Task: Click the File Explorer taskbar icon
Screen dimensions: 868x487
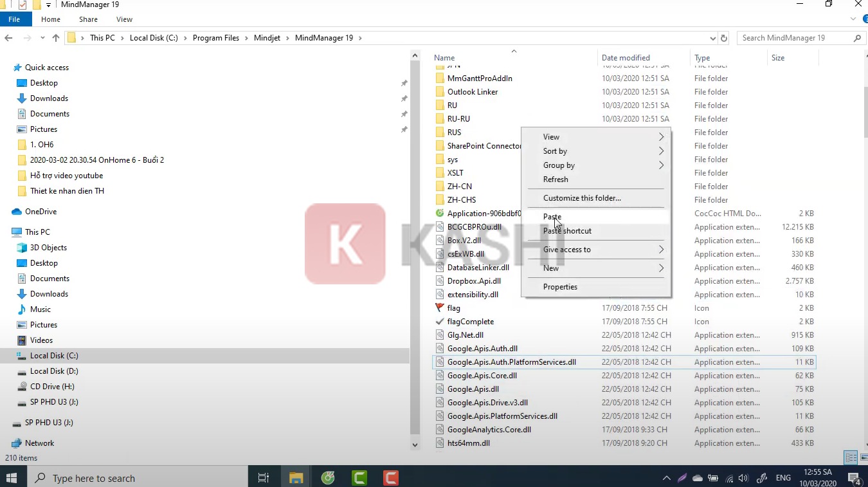Action: (296, 478)
